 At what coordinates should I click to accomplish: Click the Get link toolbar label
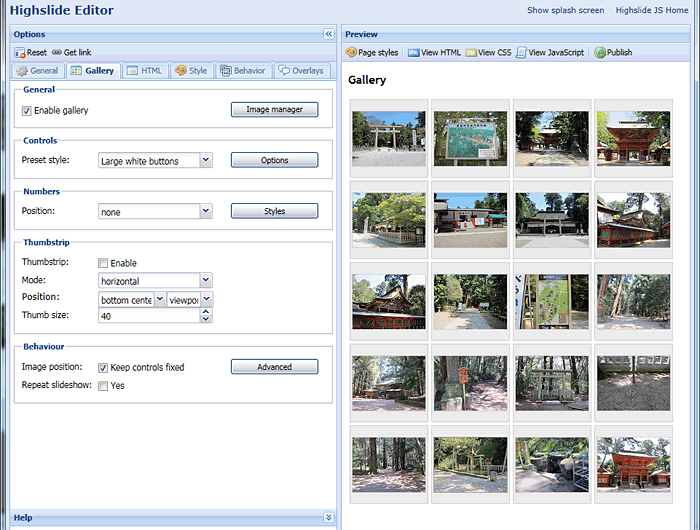pyautogui.click(x=78, y=53)
